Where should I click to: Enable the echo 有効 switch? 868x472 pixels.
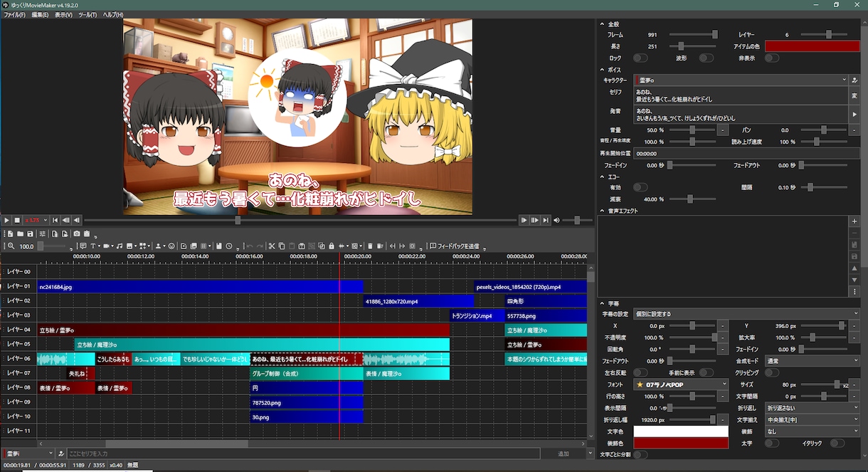coord(640,187)
